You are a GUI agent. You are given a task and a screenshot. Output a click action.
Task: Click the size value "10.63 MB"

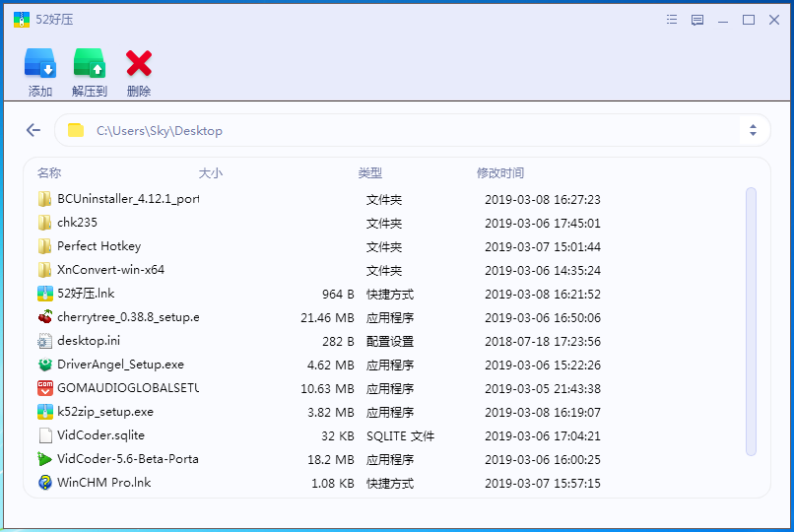(327, 389)
